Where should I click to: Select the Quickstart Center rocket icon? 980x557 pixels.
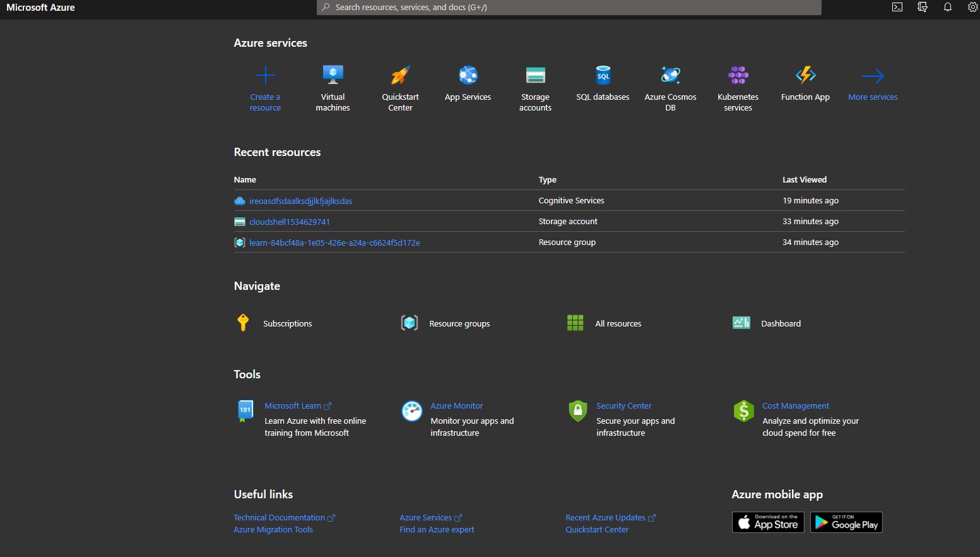point(400,75)
